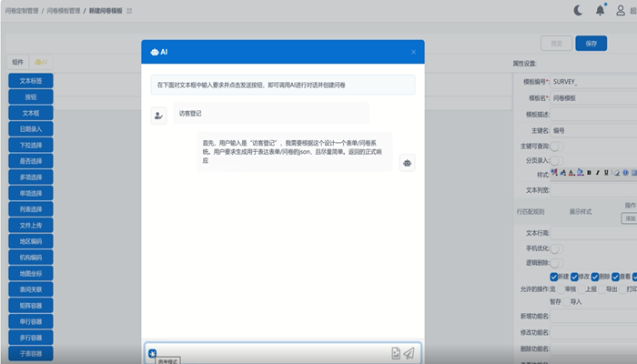The image size is (637, 364).
Task: Click the blue info icon in 样式 toolbar
Action: 626,173
